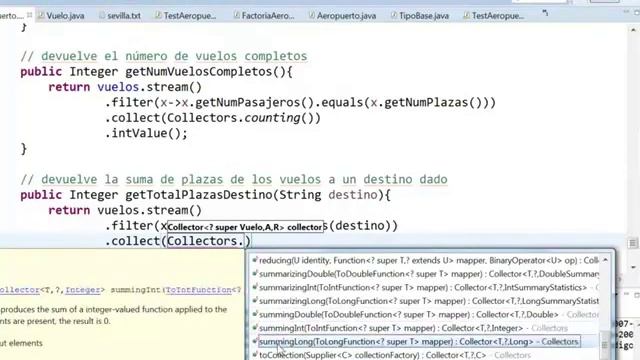The width and height of the screenshot is (640, 360).
Task: Switch to the Vuelo.java editor tab
Action: (x=60, y=16)
